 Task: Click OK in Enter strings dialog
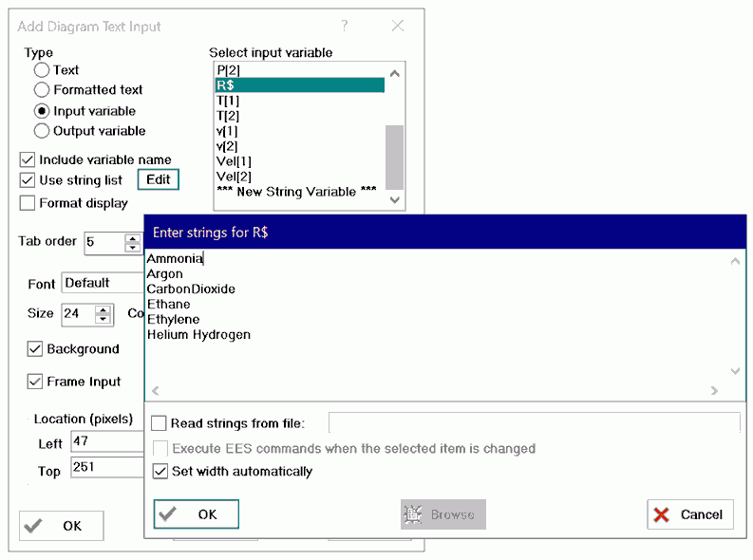coord(196,514)
